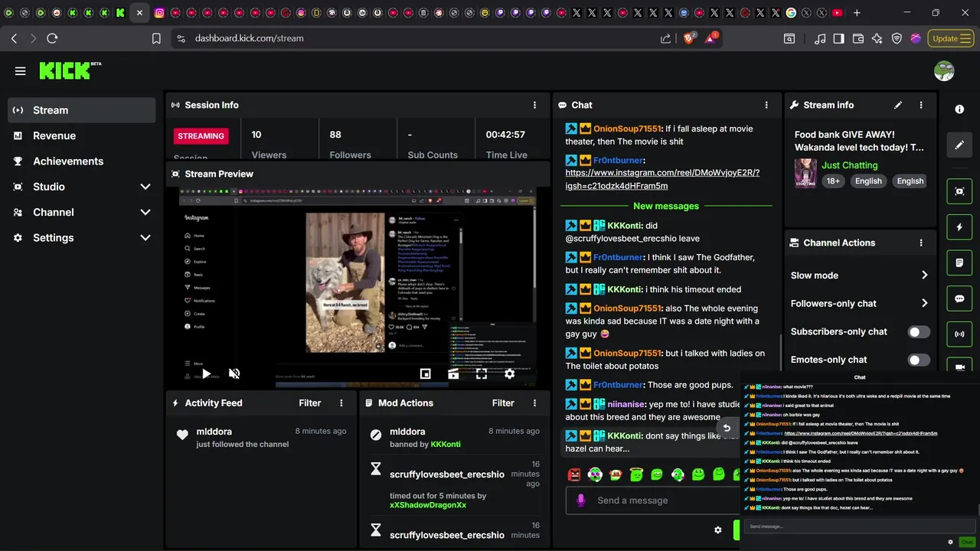Click KKKonti name in mlddora ban entry
Viewport: 980px width, 551px height.
446,444
